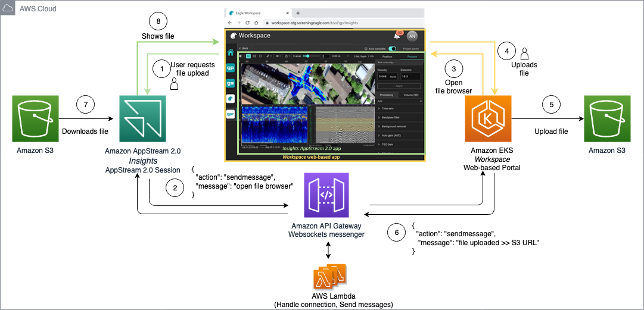This screenshot has width=644, height=310.
Task: Open the pen tool dropdown
Action: tap(269, 56)
